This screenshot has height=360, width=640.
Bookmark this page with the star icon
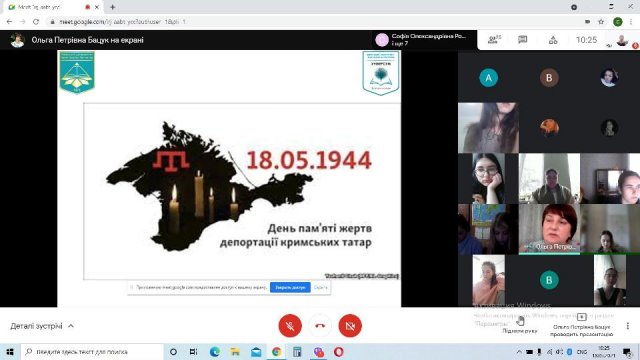(601, 22)
